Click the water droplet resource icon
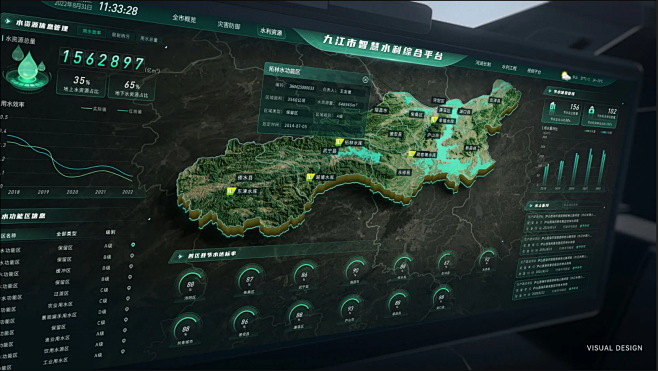Viewport: 658px width, 371px height. 27,66
